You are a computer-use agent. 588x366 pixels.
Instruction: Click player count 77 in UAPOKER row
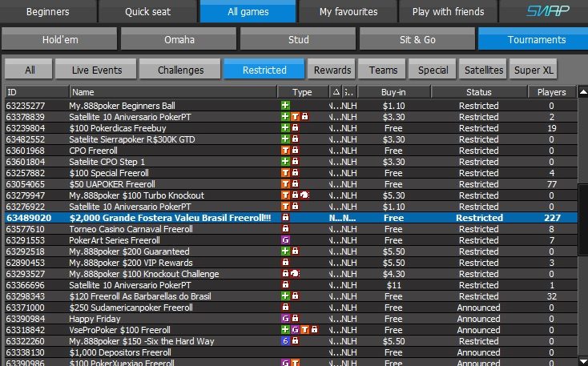coord(552,183)
